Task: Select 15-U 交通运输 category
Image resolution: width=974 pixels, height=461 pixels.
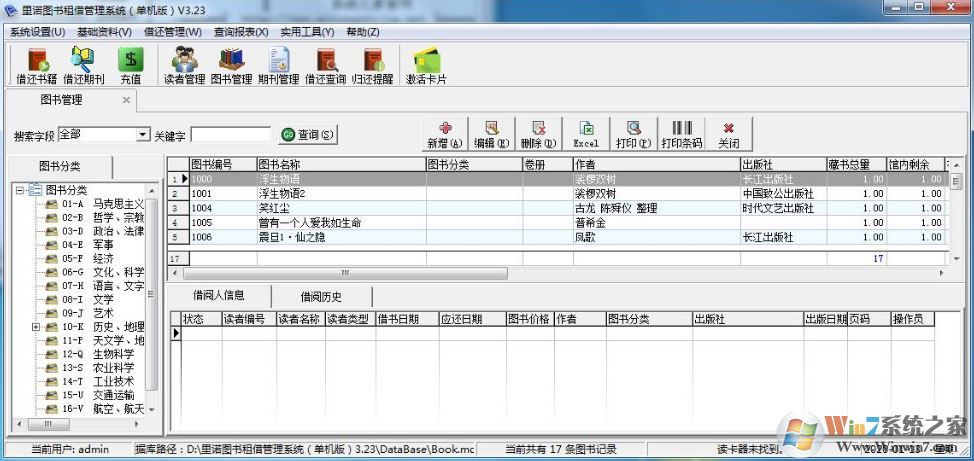Action: tap(98, 395)
